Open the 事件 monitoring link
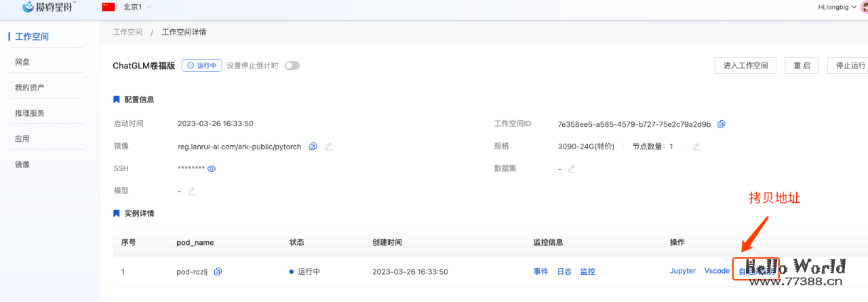The image size is (868, 302). (x=540, y=271)
